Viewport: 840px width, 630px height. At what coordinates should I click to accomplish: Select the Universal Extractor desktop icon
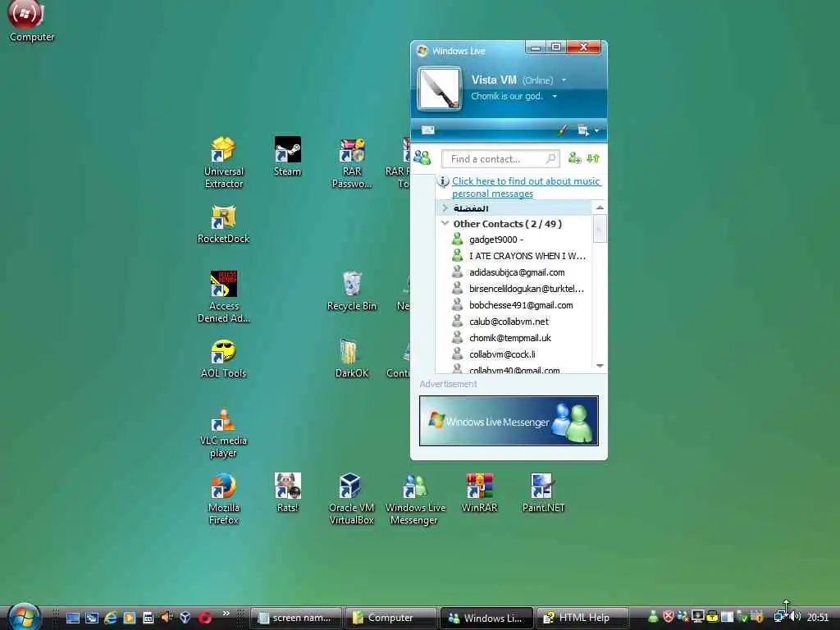[223, 162]
